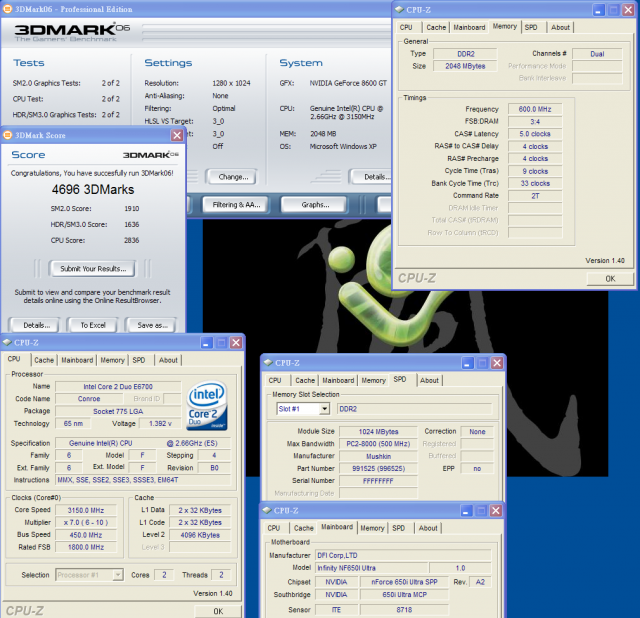
Task: Open Mainboard tab in CPU-Z CPU window
Action: click(x=77, y=360)
